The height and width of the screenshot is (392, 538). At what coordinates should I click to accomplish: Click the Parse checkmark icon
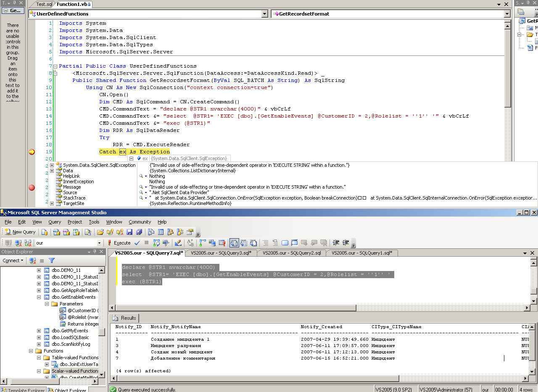point(137,243)
